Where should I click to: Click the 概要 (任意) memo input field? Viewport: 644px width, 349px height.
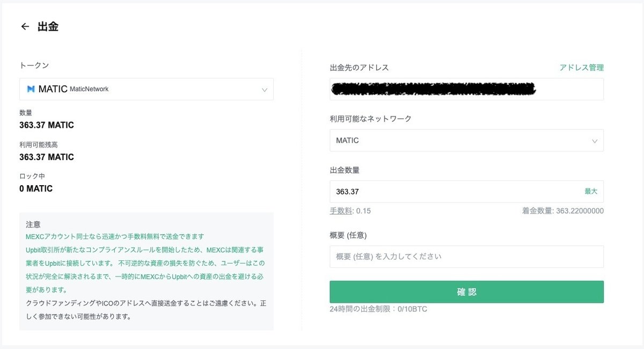466,257
